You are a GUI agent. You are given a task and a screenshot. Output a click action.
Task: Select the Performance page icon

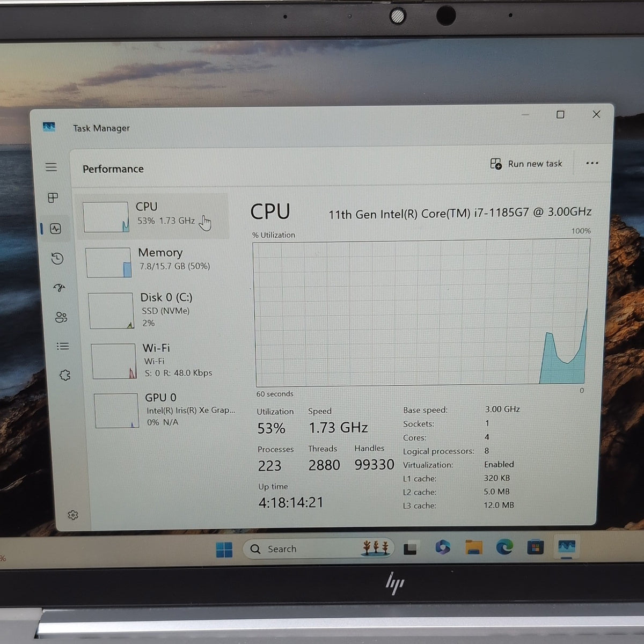[55, 229]
